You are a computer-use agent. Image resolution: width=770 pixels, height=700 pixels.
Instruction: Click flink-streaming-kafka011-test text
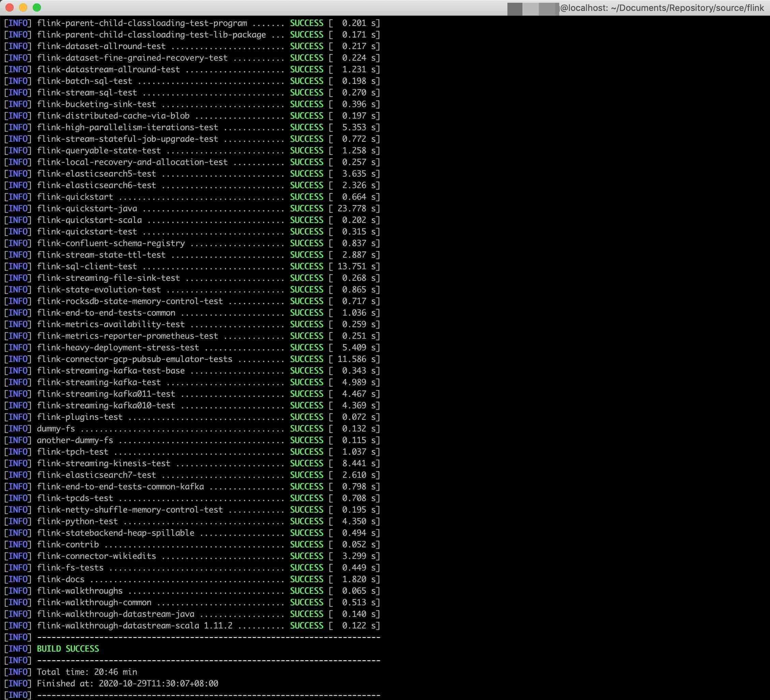point(106,394)
